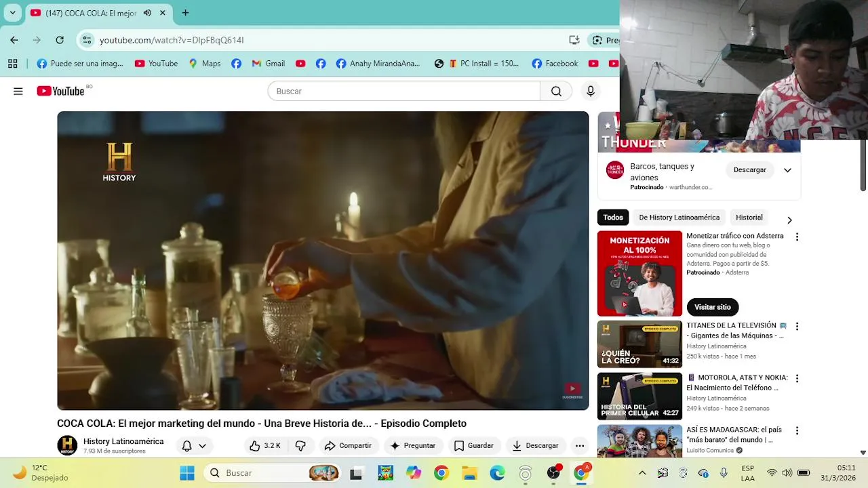The width and height of the screenshot is (868, 488).
Task: Open a new Chrome tab
Action: click(x=185, y=13)
